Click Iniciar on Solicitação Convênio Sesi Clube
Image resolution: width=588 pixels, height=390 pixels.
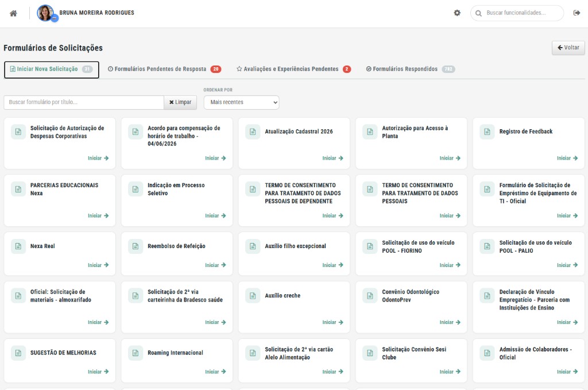point(450,372)
